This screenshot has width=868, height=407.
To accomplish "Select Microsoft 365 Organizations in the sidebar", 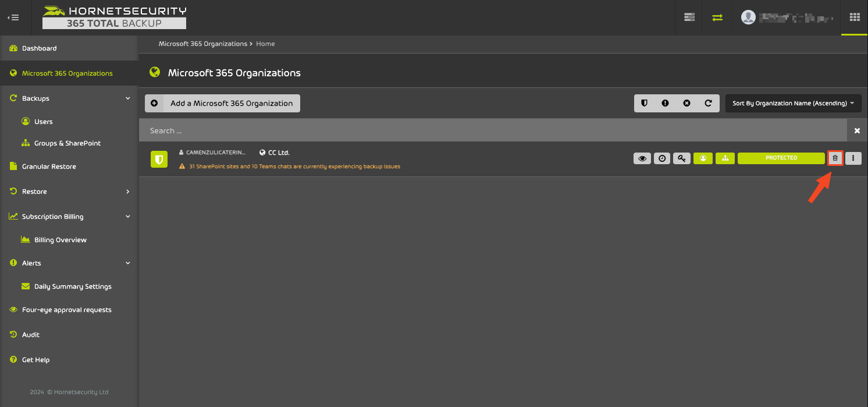I will (69, 73).
